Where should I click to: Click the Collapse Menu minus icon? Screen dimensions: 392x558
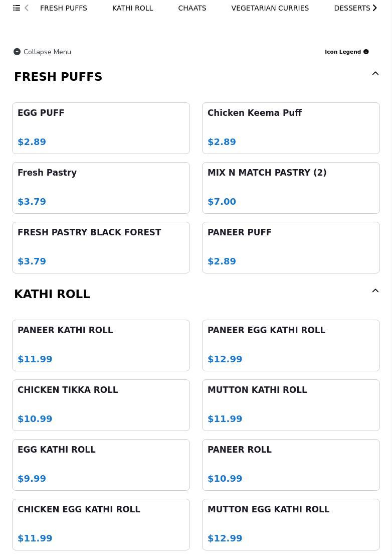tap(17, 52)
